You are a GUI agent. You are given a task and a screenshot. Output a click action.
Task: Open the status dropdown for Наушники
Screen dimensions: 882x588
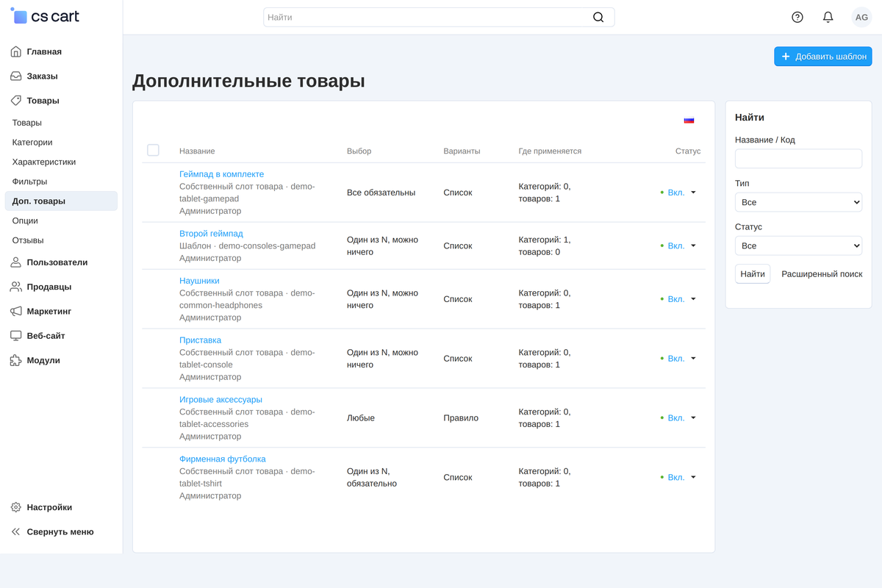pos(678,299)
